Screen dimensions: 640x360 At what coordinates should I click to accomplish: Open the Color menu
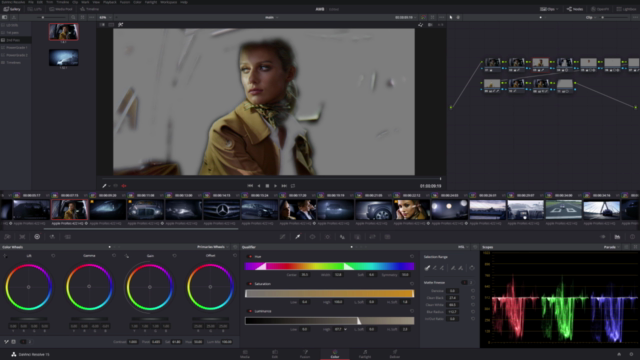(x=137, y=2)
